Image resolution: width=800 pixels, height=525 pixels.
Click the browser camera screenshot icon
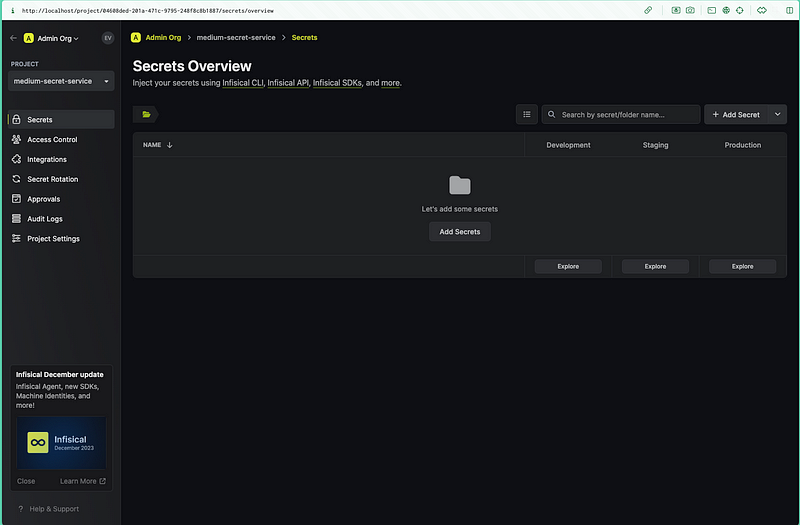tap(690, 10)
